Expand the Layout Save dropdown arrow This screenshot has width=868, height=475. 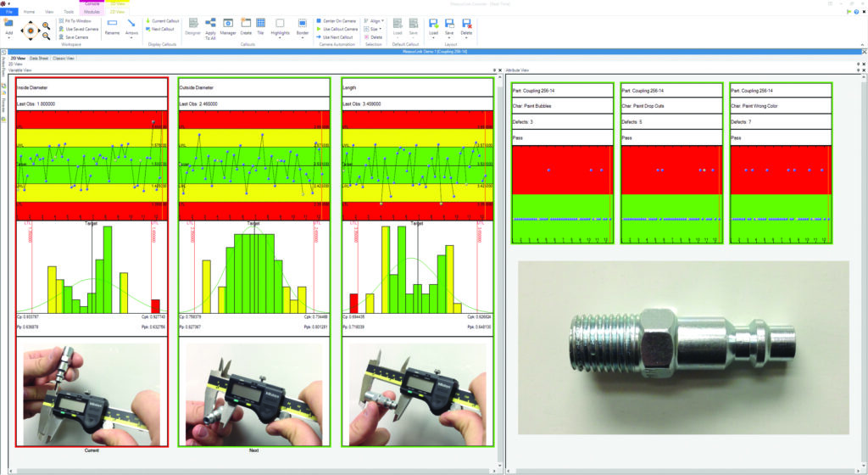(x=449, y=38)
